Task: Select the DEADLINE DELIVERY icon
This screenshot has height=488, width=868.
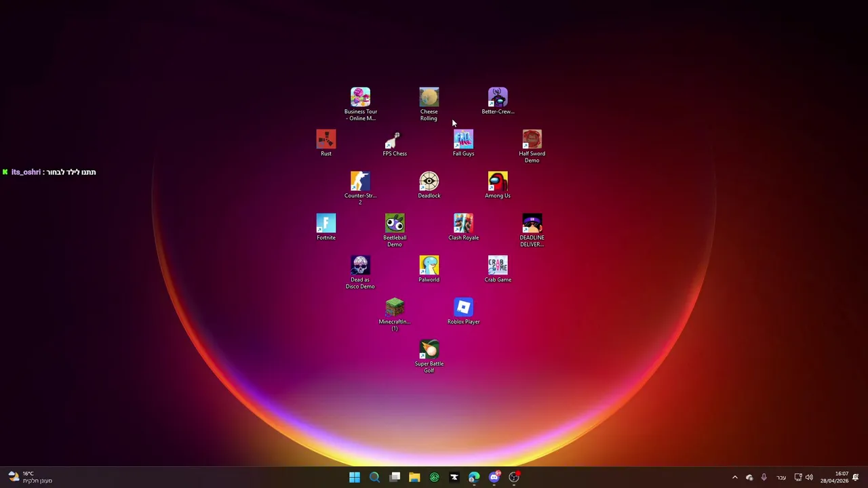Action: (532, 230)
